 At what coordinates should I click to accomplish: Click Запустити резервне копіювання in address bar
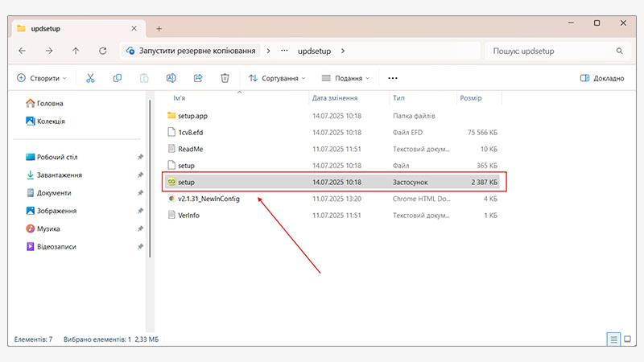click(198, 51)
